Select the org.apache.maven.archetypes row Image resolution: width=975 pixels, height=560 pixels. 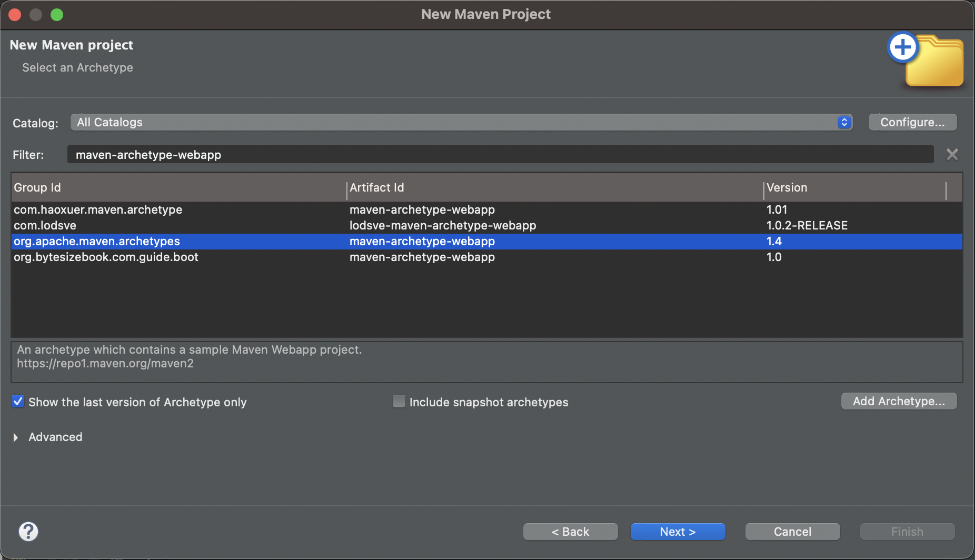(x=487, y=241)
